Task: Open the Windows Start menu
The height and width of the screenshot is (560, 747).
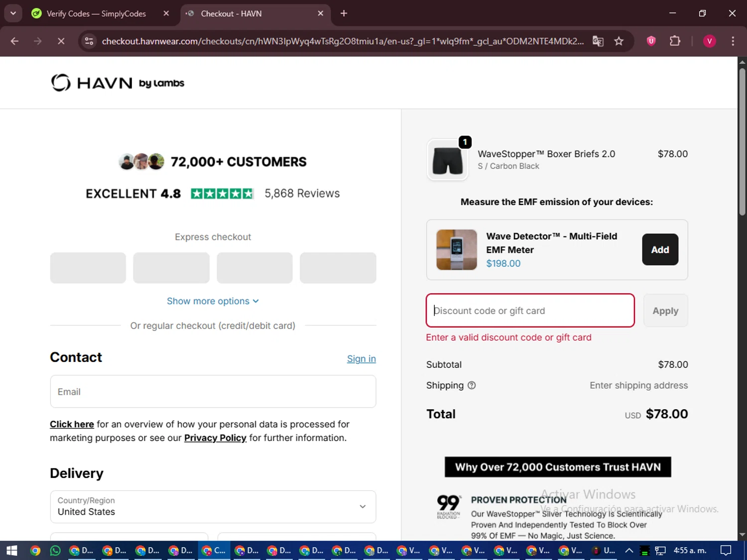Action: point(12,551)
